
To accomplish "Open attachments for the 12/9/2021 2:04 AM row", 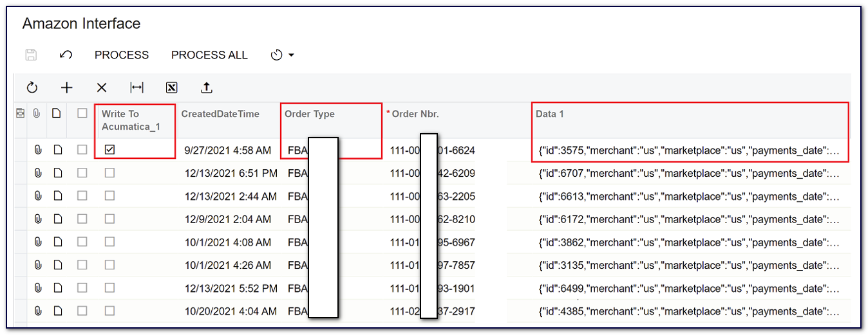I will click(37, 219).
